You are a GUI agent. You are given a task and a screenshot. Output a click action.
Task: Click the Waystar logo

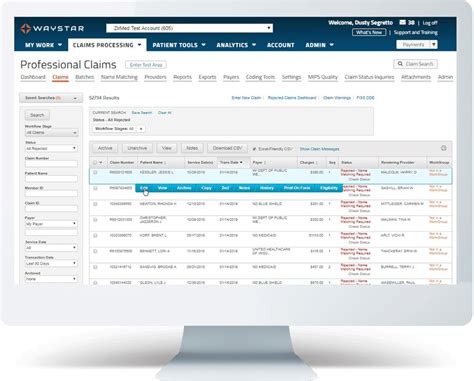coord(52,28)
